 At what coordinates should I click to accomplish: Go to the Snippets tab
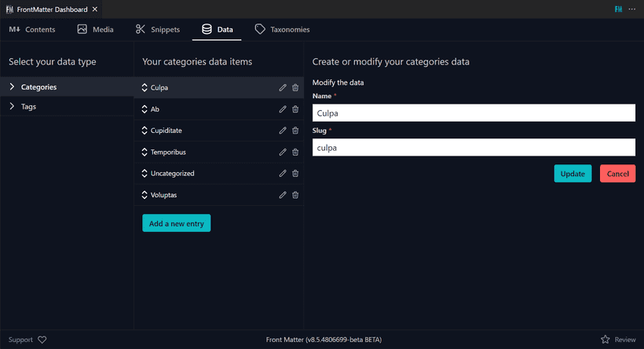coord(157,29)
